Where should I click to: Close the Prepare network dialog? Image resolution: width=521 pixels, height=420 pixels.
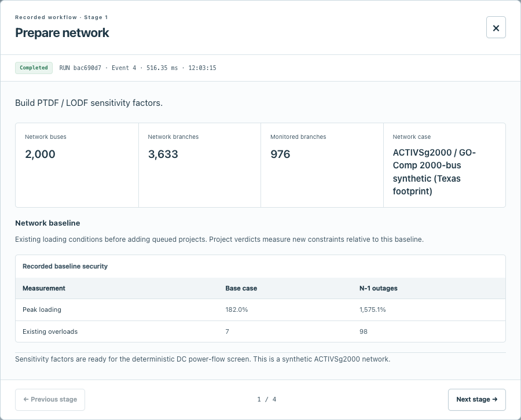[496, 28]
